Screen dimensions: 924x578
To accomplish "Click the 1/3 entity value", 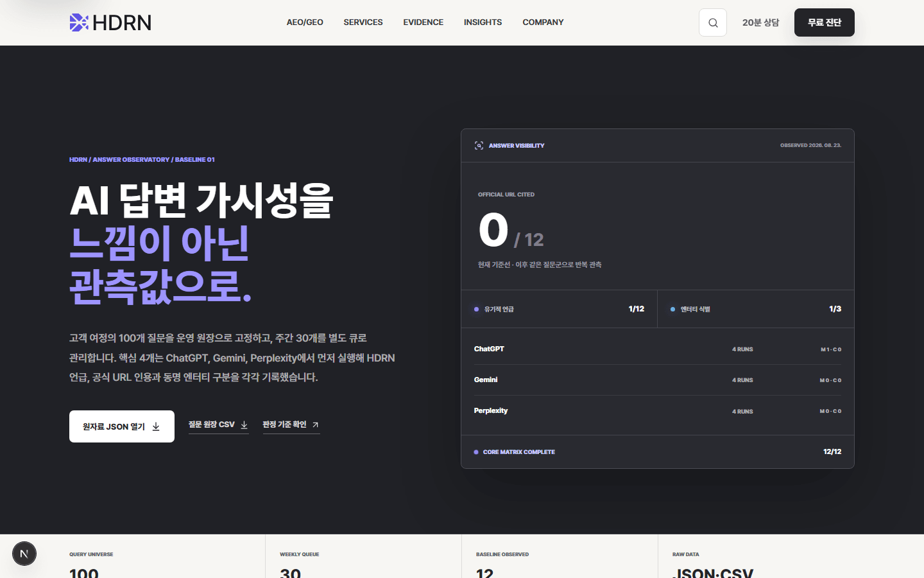I will pyautogui.click(x=835, y=309).
